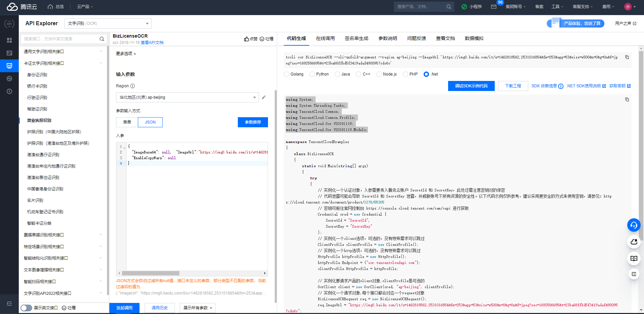Click the API circle icon in left sidebar
644x314 pixels.
coord(9,24)
